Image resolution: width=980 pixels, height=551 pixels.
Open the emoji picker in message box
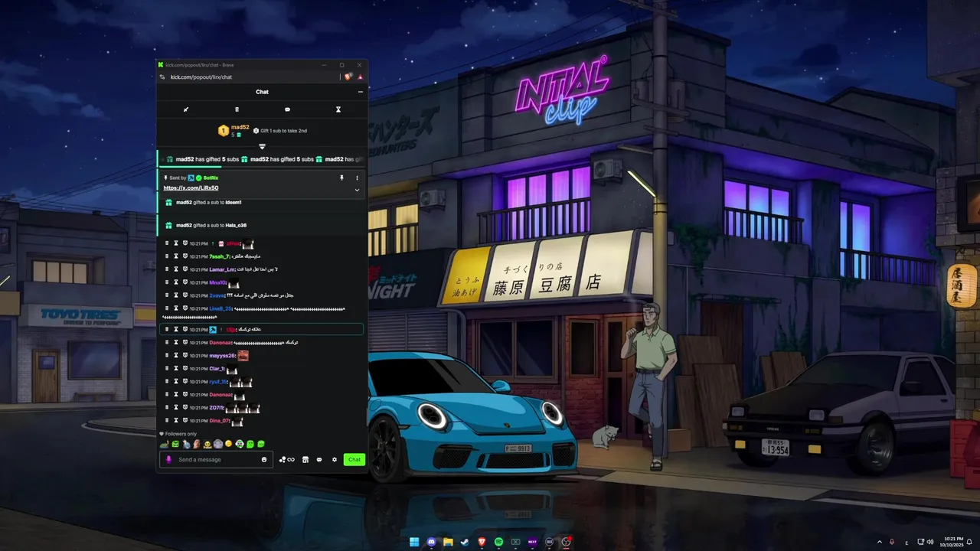click(x=264, y=460)
